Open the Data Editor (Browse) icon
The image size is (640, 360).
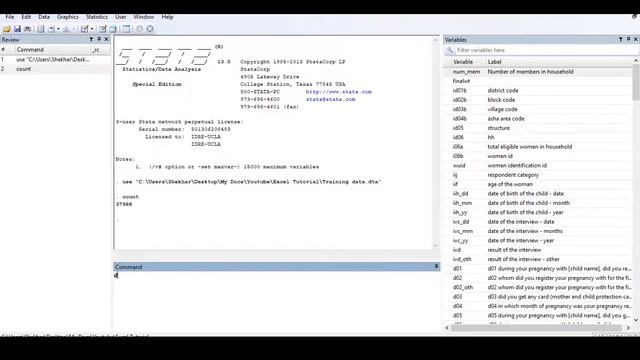click(x=113, y=29)
